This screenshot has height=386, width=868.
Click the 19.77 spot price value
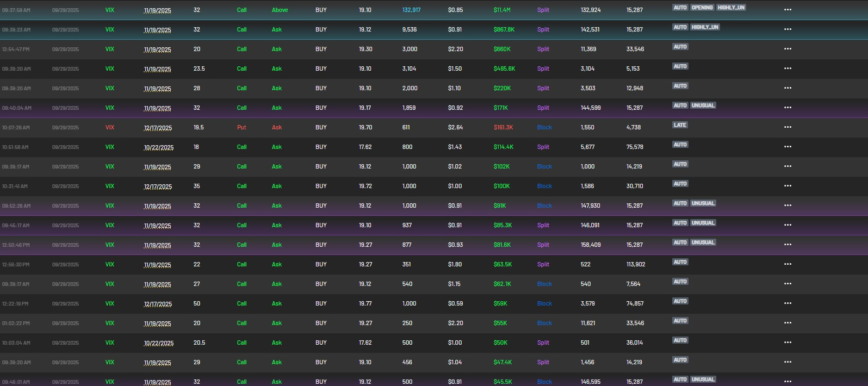365,303
